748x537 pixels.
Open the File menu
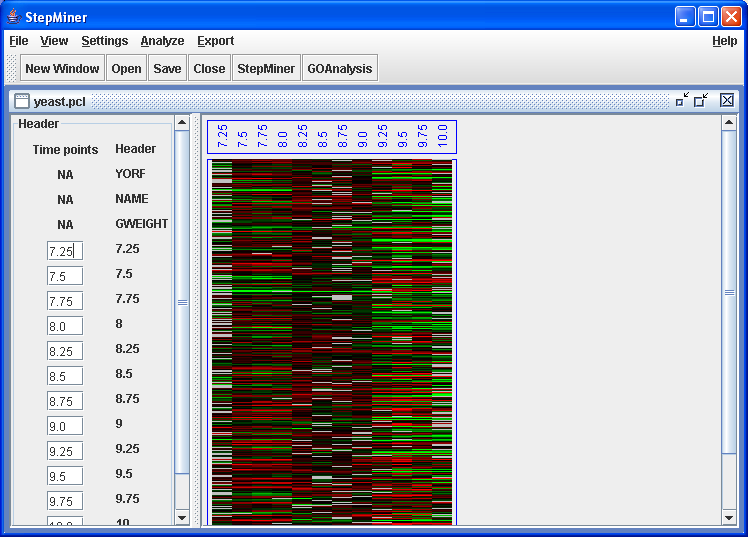pyautogui.click(x=19, y=41)
